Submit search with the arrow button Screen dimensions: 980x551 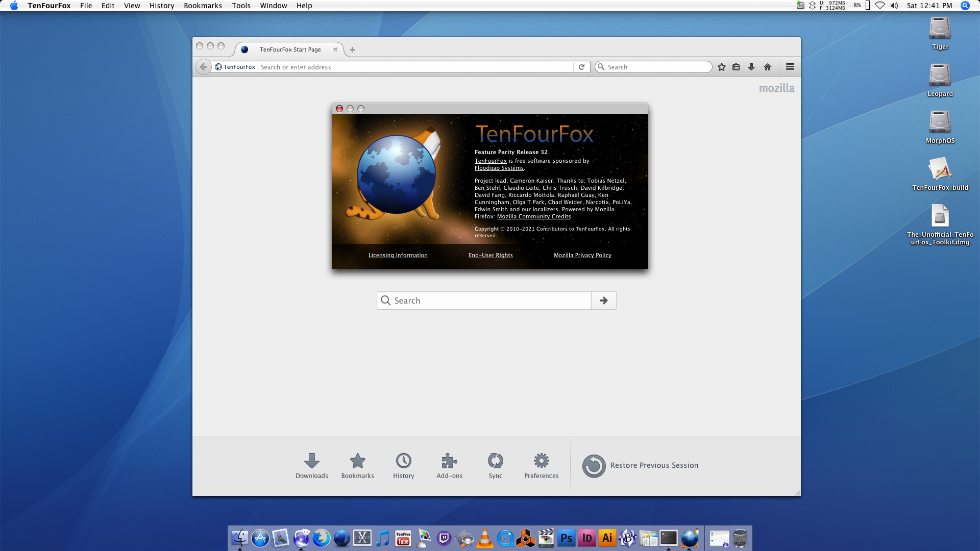click(x=604, y=300)
